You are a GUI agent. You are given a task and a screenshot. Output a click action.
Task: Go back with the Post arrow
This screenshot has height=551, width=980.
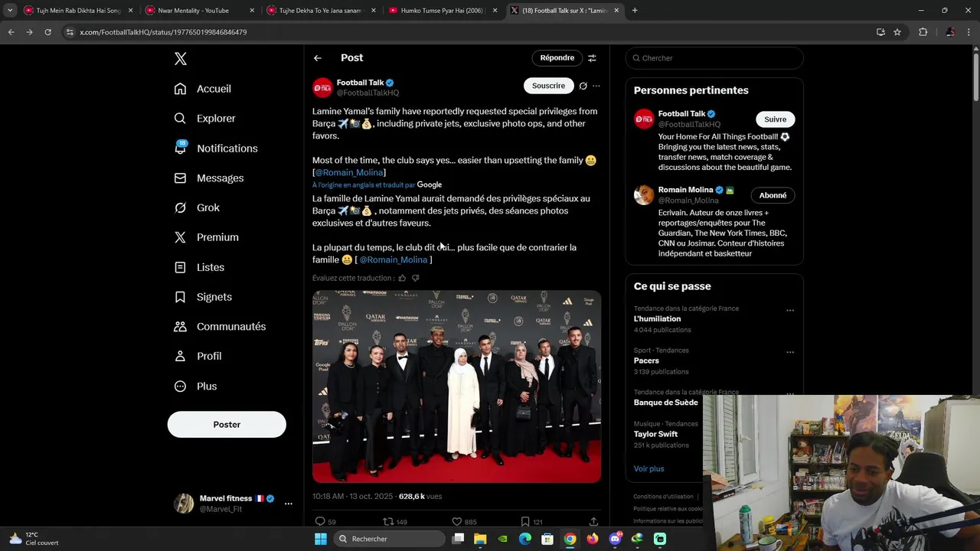pyautogui.click(x=318, y=58)
